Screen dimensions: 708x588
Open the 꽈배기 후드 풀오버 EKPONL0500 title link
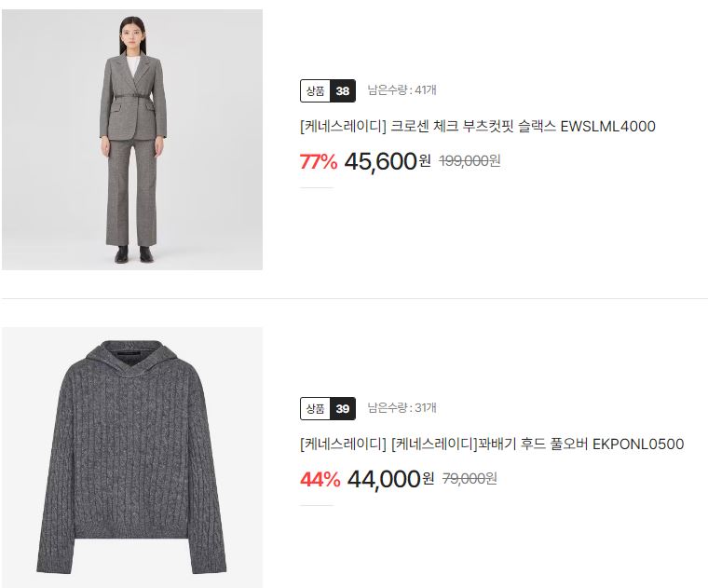tap(492, 444)
